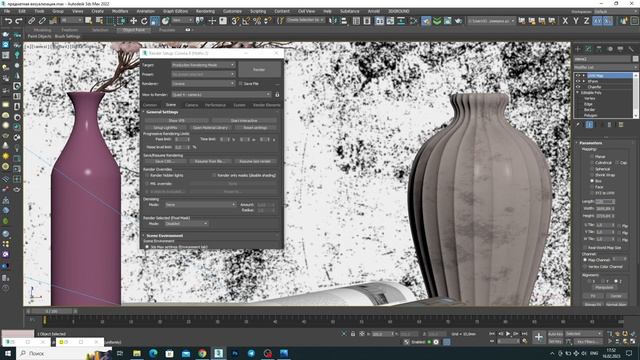Click the Render button
The image size is (640, 360).
tap(259, 69)
